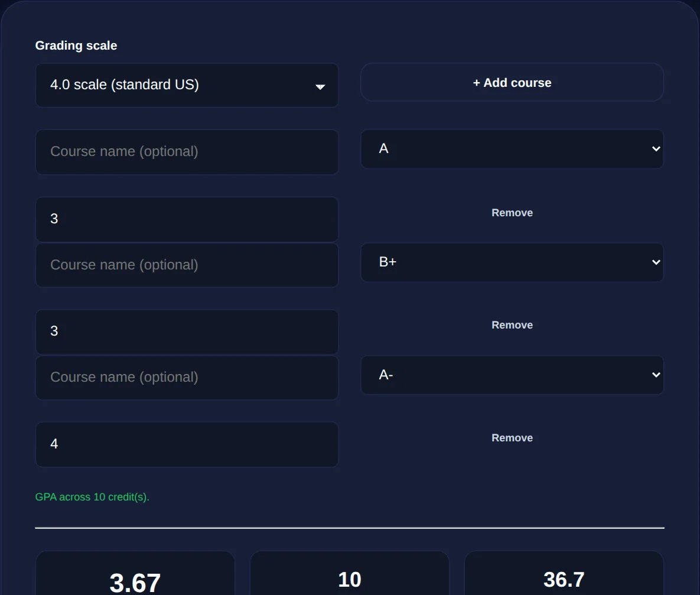Open the grade dropdown showing A-
Image resolution: width=700 pixels, height=595 pixels.
[x=512, y=375]
